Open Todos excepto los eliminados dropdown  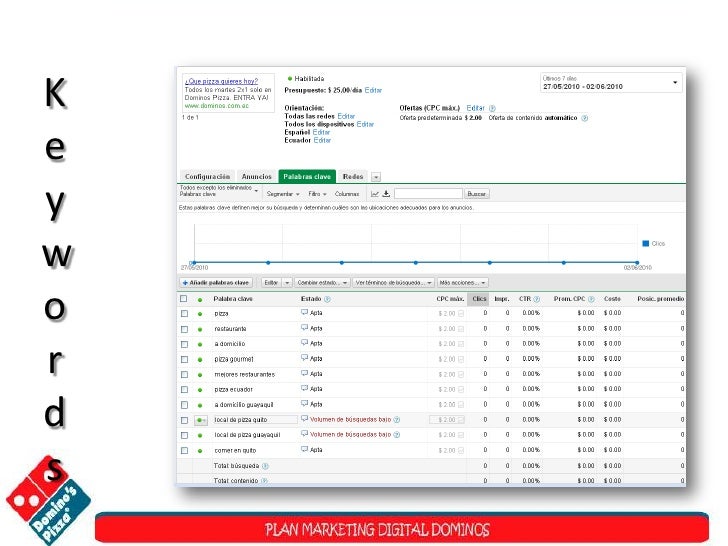coord(219,191)
